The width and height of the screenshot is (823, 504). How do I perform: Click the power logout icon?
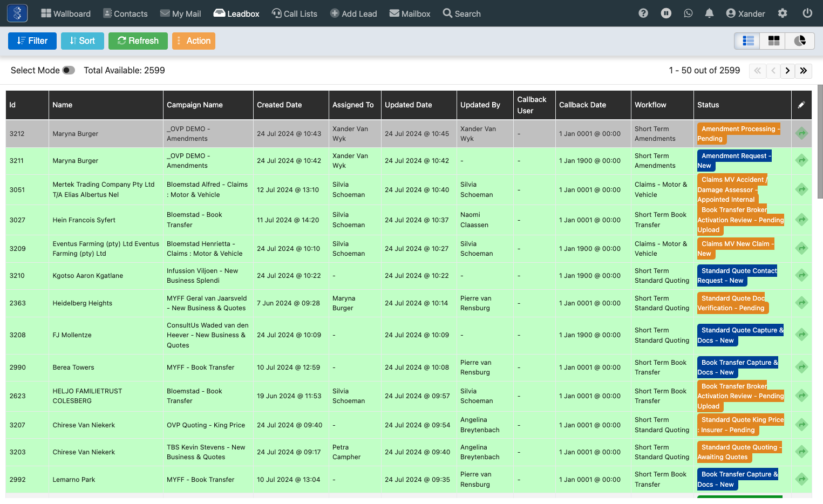pyautogui.click(x=807, y=13)
